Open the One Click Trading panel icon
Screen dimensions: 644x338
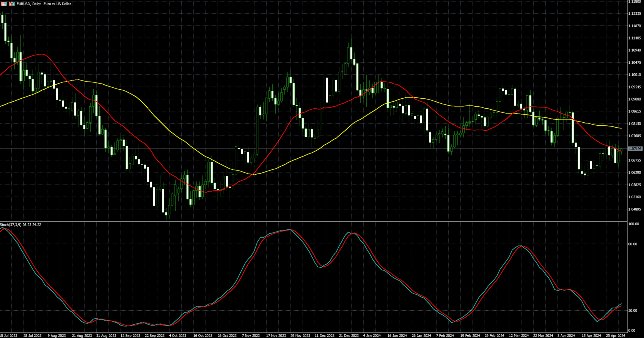point(4,4)
